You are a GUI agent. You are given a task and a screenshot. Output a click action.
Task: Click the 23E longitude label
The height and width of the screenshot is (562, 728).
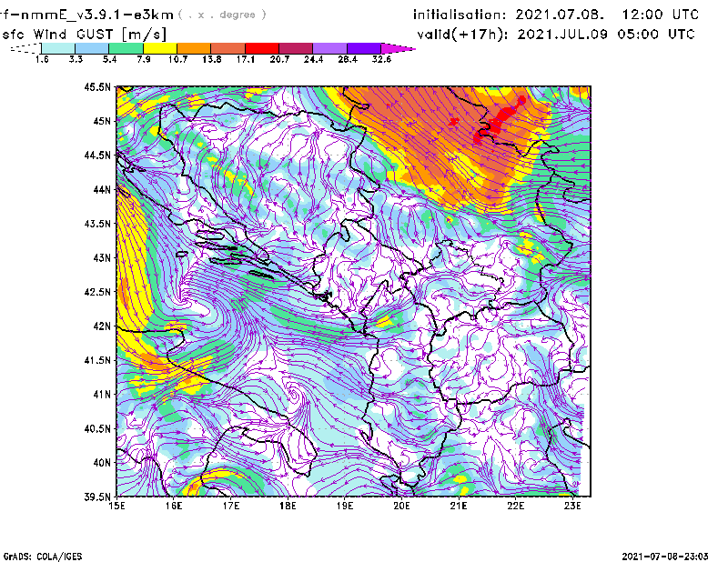[572, 506]
